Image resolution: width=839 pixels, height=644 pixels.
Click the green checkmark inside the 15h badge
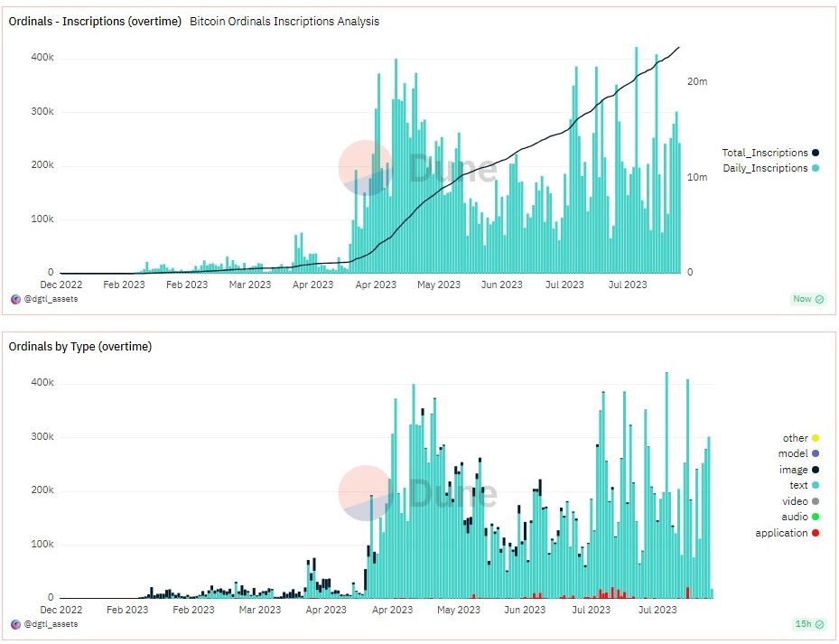(x=820, y=624)
